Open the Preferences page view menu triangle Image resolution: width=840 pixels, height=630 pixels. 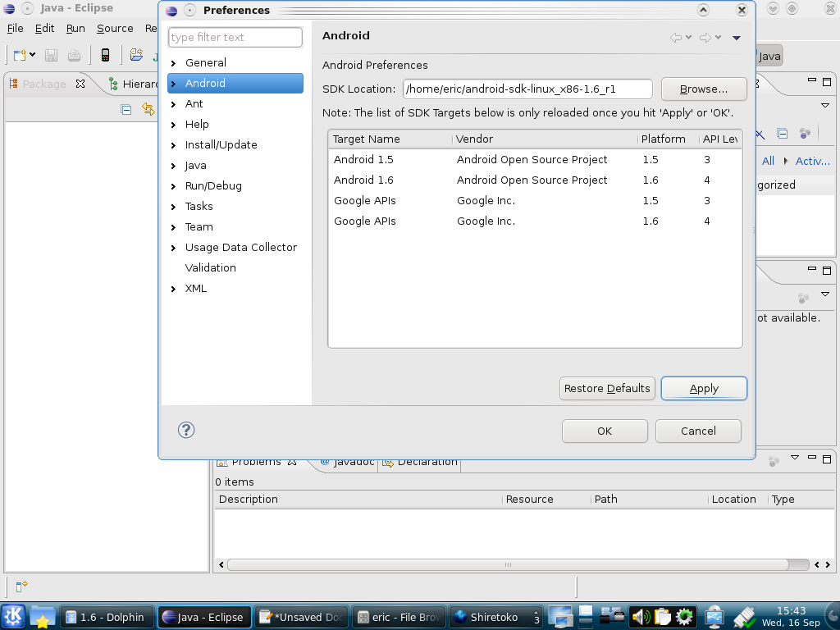737,38
